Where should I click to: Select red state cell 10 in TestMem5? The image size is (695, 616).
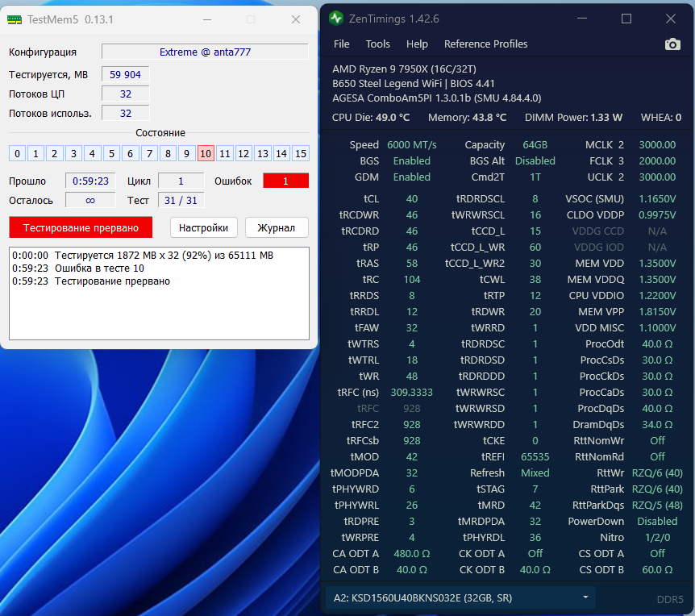click(x=206, y=154)
